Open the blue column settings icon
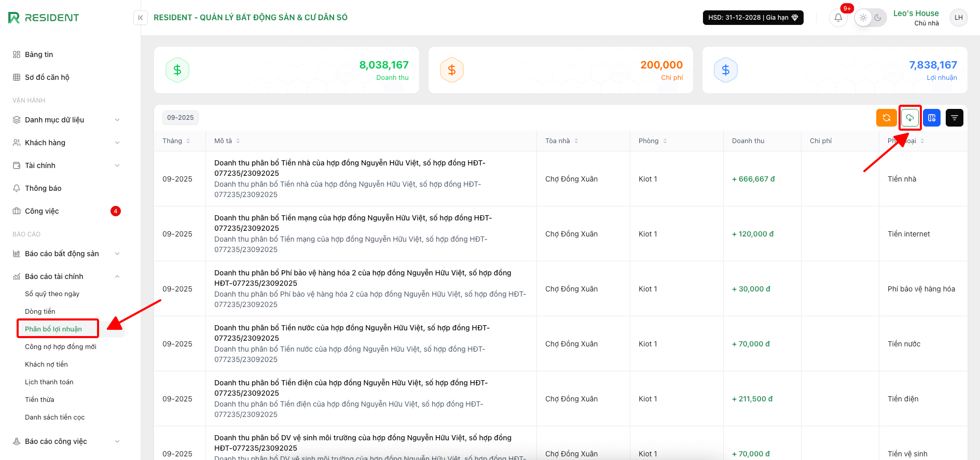 pos(932,118)
